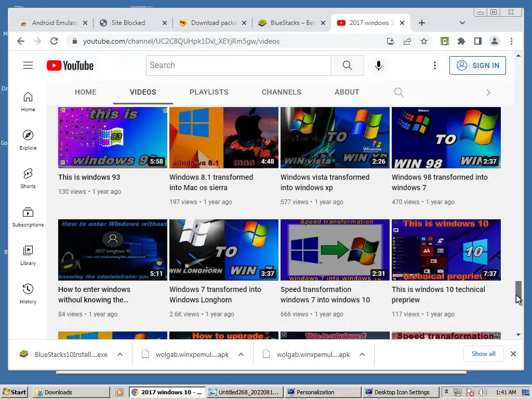Viewport: 532px width, 399px height.
Task: Open video title 'This is windows 93'
Action: pyautogui.click(x=89, y=177)
